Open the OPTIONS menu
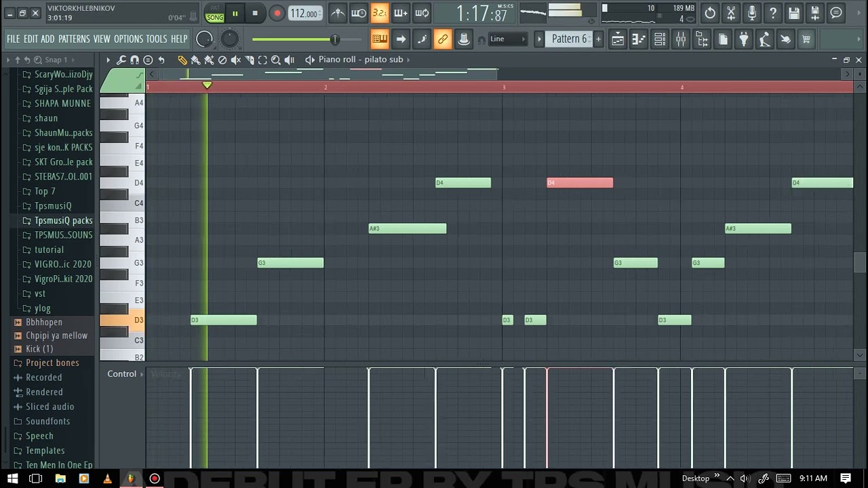Image resolution: width=868 pixels, height=488 pixels. pos(128,39)
